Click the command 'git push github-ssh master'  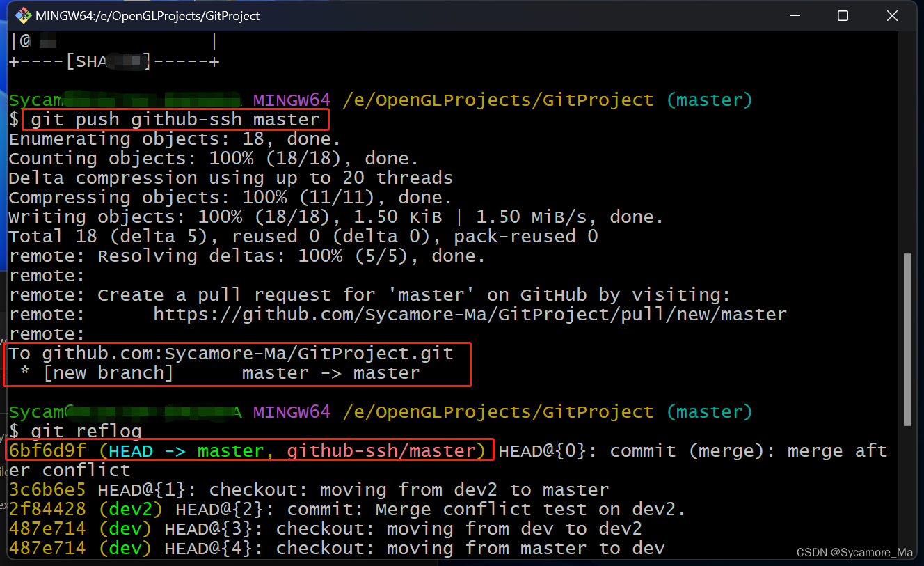[175, 119]
